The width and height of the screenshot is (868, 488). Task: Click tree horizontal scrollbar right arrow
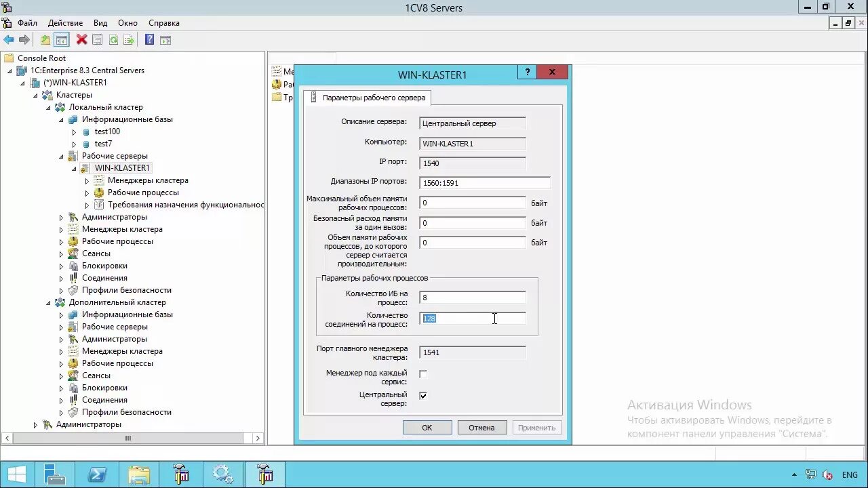(258, 439)
